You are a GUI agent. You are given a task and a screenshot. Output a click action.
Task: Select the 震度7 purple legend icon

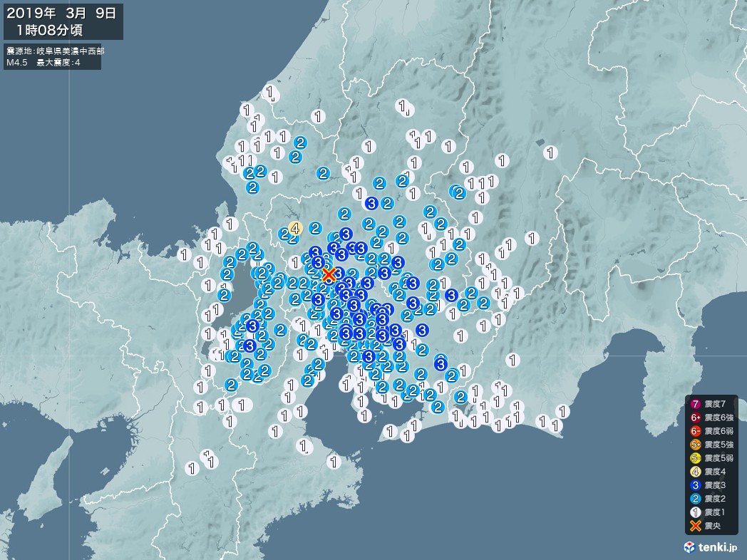(x=696, y=404)
